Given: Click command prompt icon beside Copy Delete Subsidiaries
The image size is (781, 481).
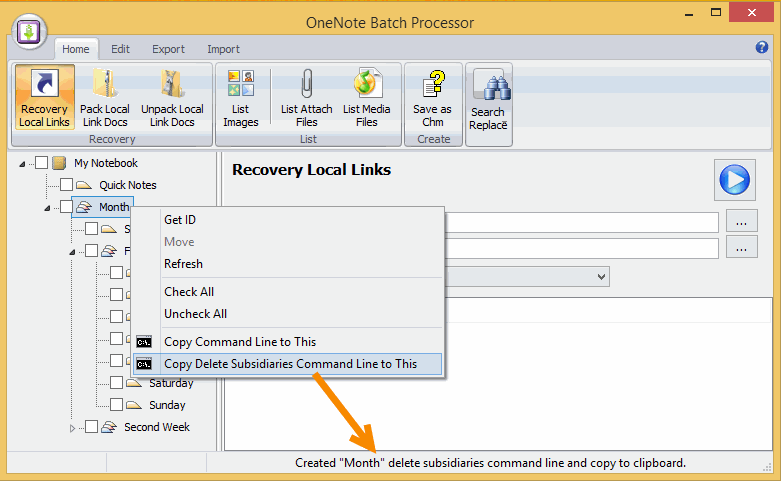Looking at the screenshot, I should click(x=144, y=364).
